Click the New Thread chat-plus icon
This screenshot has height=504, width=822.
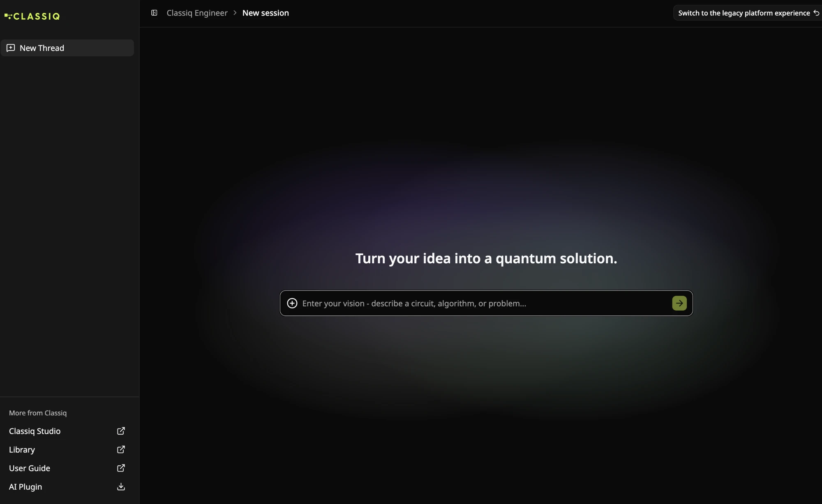[11, 48]
